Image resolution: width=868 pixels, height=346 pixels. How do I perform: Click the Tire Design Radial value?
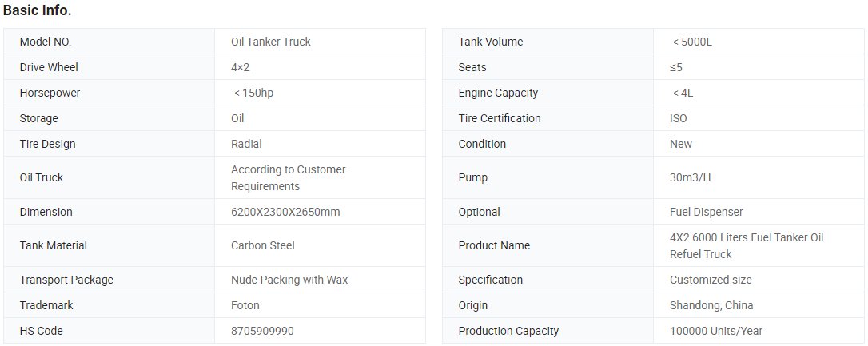(246, 144)
